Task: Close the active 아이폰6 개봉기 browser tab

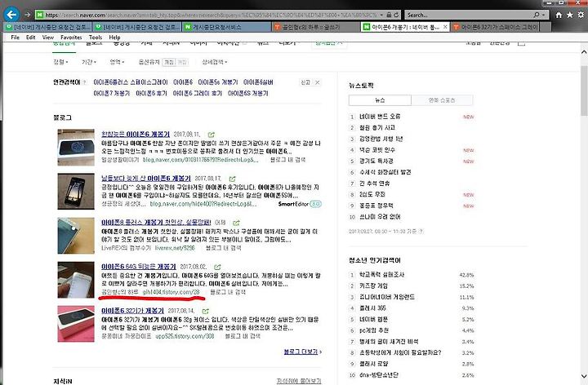Action: 445,27
